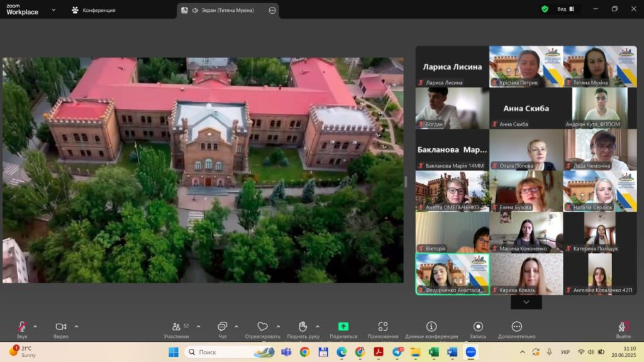Turn on camera with Видео button

(x=61, y=327)
